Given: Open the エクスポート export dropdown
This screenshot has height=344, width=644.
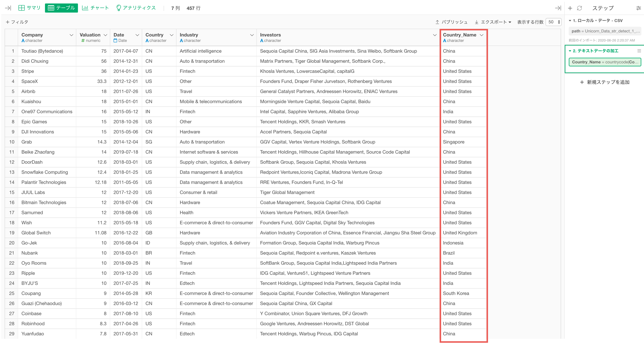Looking at the screenshot, I should coord(493,22).
